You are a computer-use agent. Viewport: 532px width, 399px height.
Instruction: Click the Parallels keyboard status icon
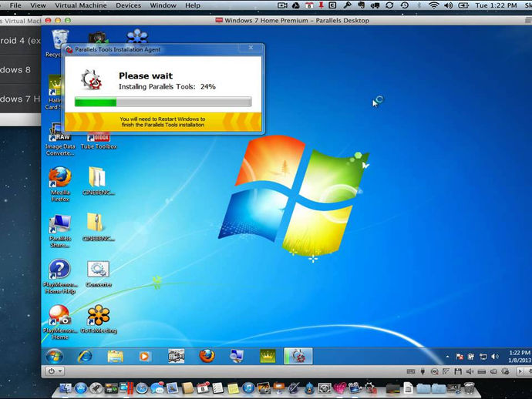(x=410, y=371)
